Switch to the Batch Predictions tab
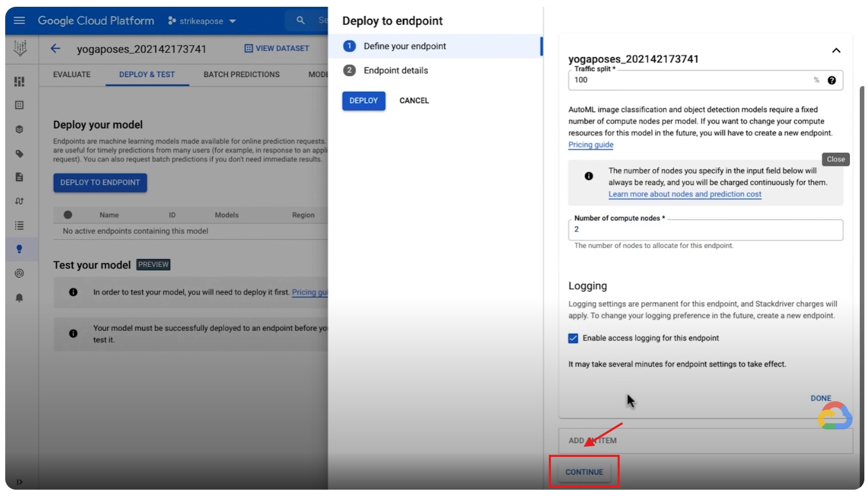Image resolution: width=868 pixels, height=498 pixels. (241, 74)
